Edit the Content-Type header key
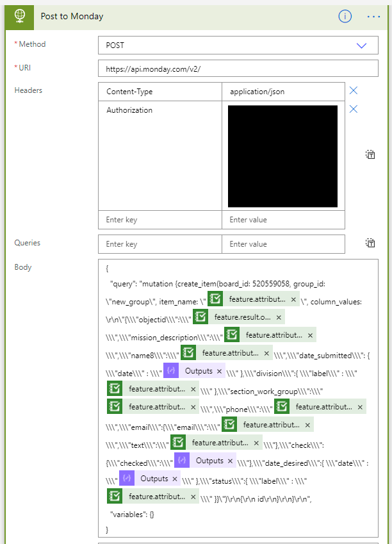 tap(160, 92)
